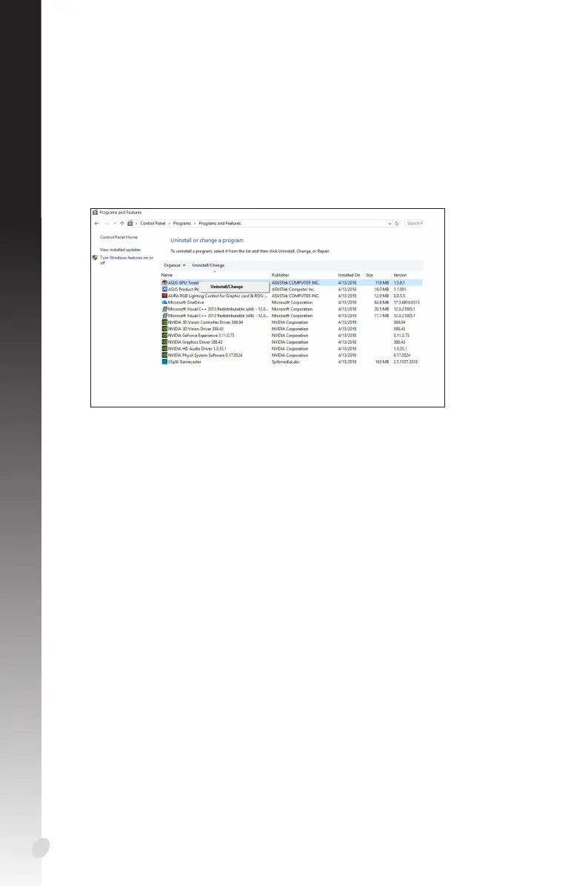Sort by the Name column header
The height and width of the screenshot is (886, 588).
tap(167, 275)
